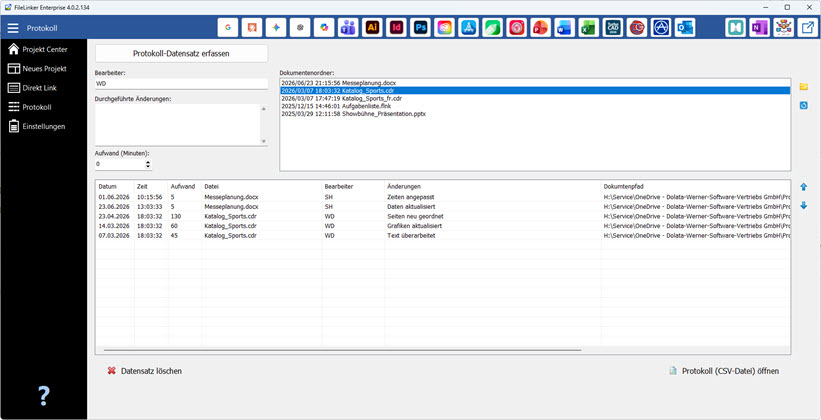Click Protokoll-Datensatz erfassen button

click(181, 53)
